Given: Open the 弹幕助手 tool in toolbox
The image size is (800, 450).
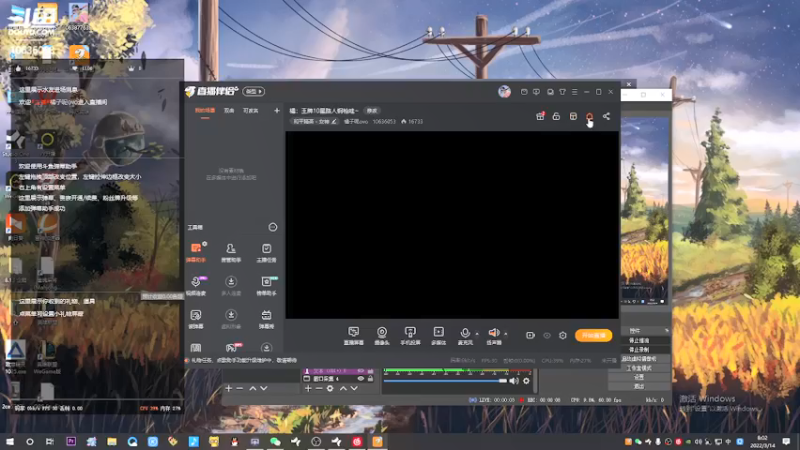Looking at the screenshot, I should pyautogui.click(x=196, y=253).
